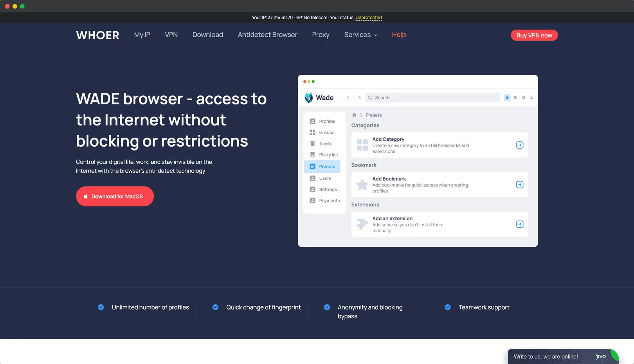Image resolution: width=634 pixels, height=364 pixels.
Task: Click the forward arrow in Wade toolbar
Action: [353, 98]
